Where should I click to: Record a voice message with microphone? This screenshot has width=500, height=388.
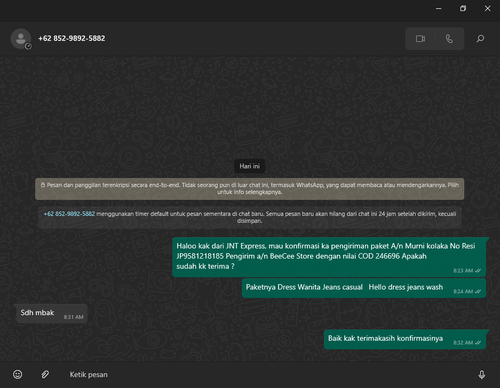(x=482, y=374)
